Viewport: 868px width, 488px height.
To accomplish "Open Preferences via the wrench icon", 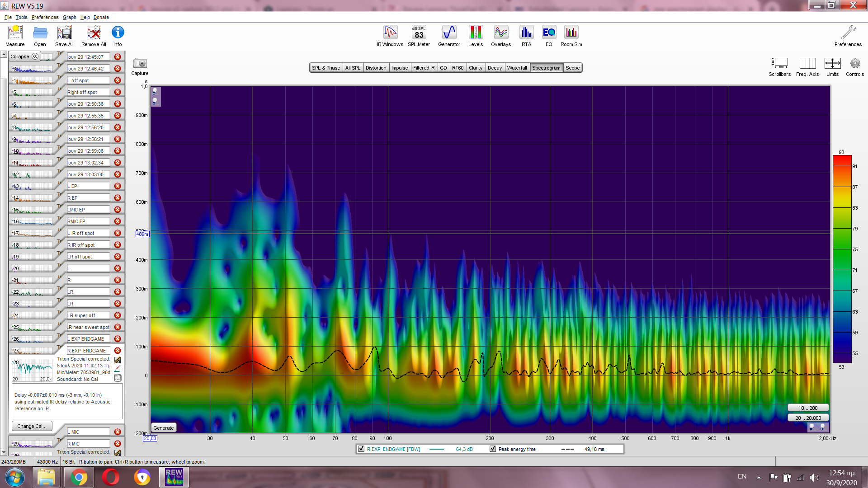I will (x=848, y=36).
